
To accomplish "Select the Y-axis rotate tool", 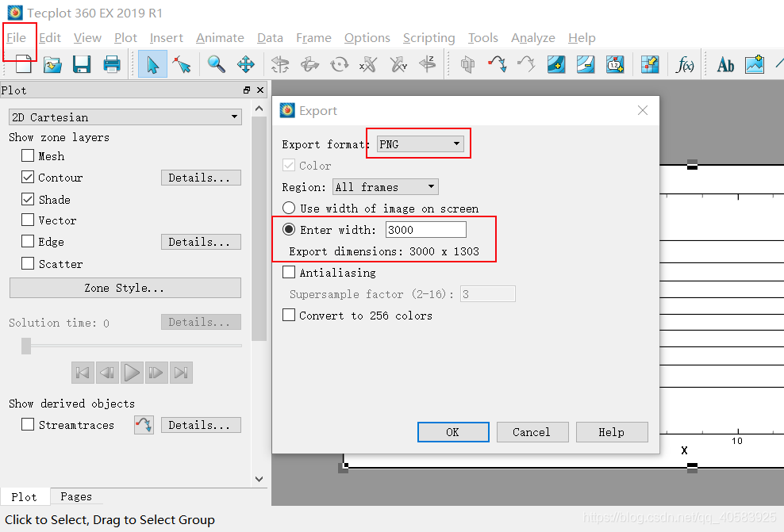I will (x=398, y=64).
